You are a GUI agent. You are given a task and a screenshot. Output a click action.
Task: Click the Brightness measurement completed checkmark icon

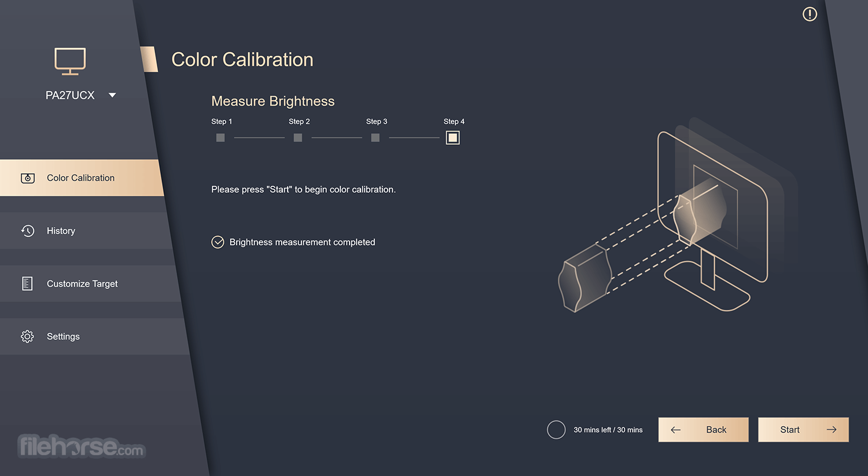tap(218, 242)
